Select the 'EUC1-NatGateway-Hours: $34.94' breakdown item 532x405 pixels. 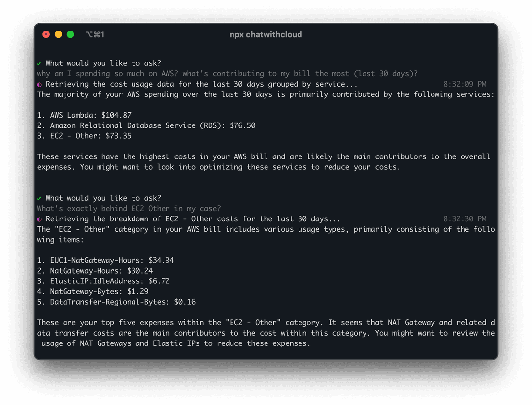106,260
